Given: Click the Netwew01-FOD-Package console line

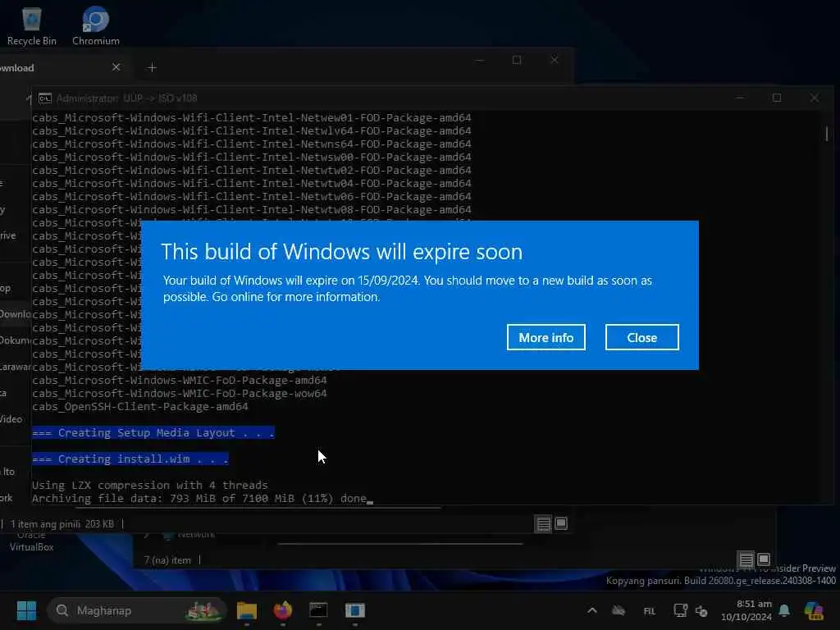Looking at the screenshot, I should pyautogui.click(x=251, y=118).
